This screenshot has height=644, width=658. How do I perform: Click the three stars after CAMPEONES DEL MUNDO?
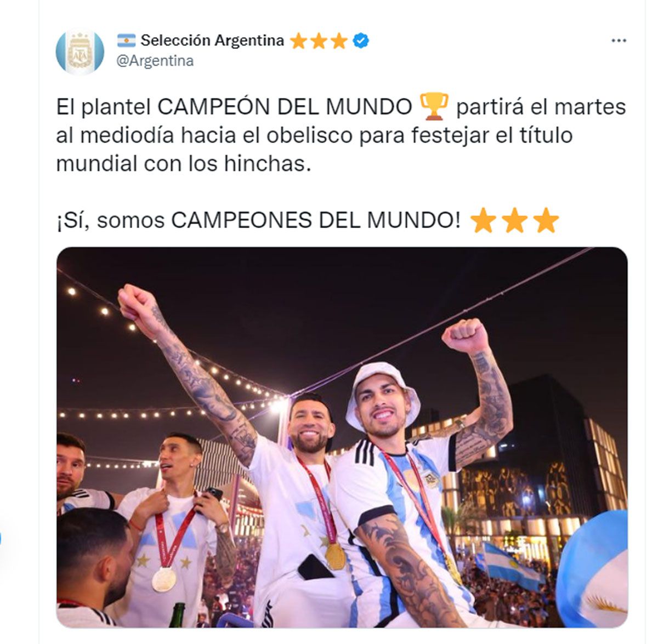coord(514,220)
